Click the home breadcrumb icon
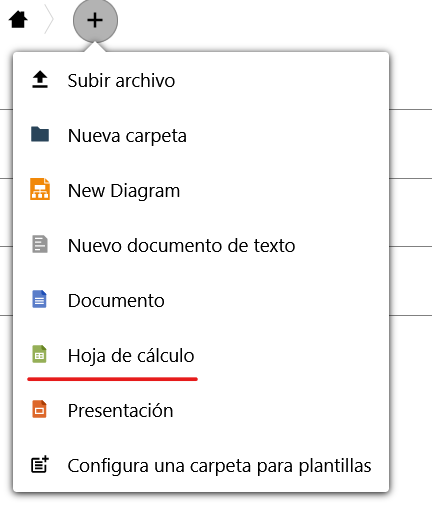 tap(18, 20)
